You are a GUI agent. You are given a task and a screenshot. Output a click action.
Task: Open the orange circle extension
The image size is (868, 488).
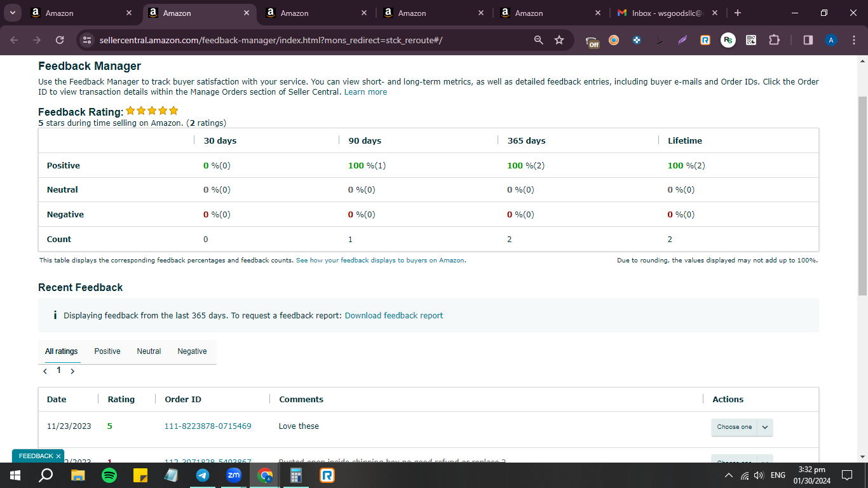614,40
